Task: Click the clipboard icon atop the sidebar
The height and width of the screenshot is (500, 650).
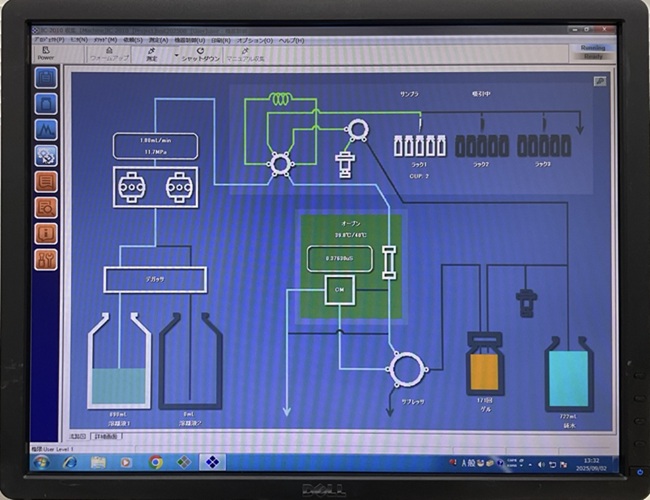Action: (46, 78)
